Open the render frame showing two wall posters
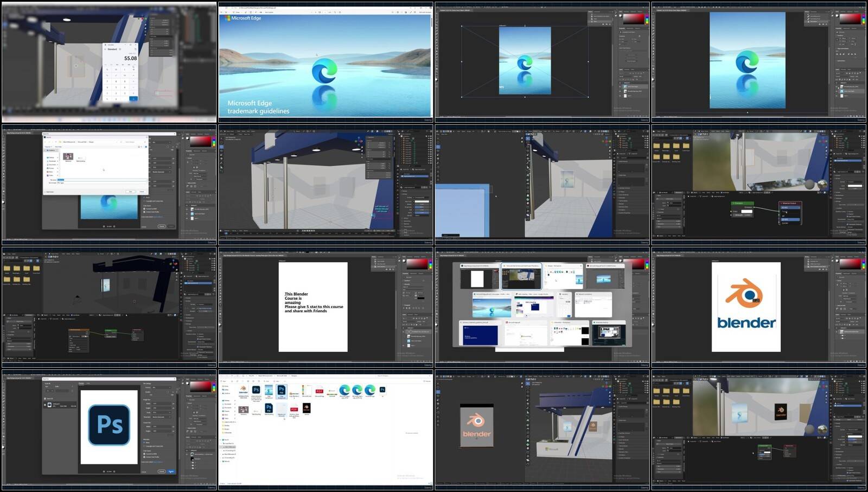The height and width of the screenshot is (492, 868). (x=758, y=430)
